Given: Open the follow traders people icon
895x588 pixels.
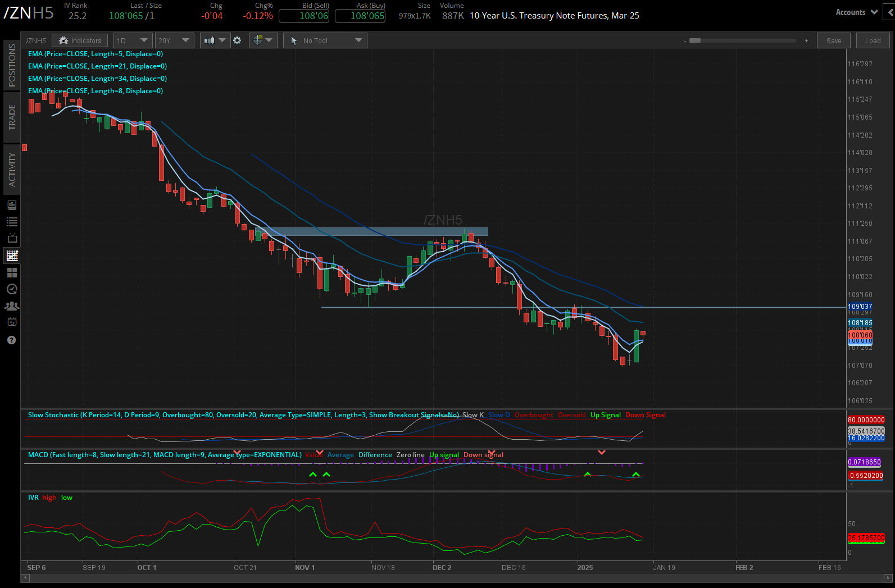Looking at the screenshot, I should pyautogui.click(x=12, y=306).
